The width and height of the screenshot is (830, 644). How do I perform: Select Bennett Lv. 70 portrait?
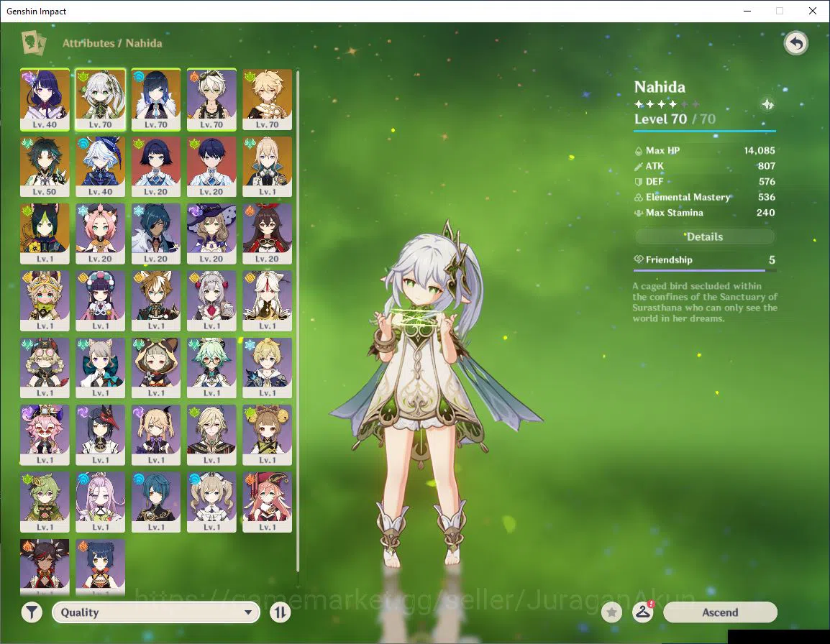211,99
